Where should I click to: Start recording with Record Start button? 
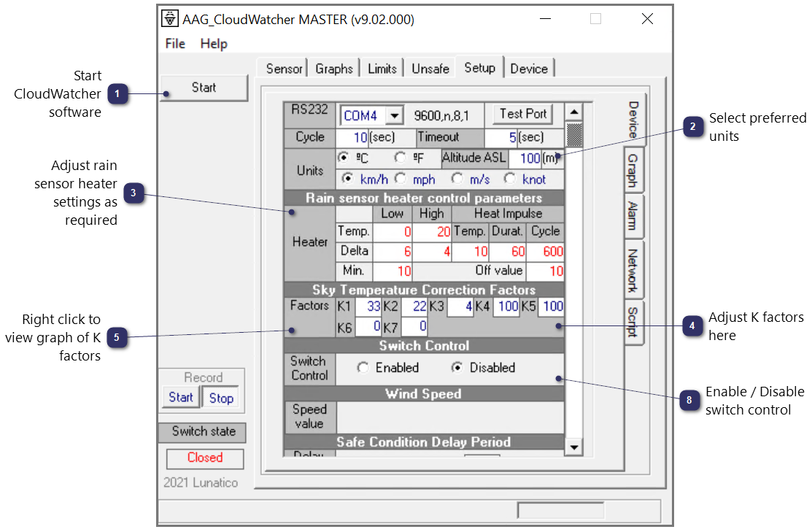[x=181, y=397]
